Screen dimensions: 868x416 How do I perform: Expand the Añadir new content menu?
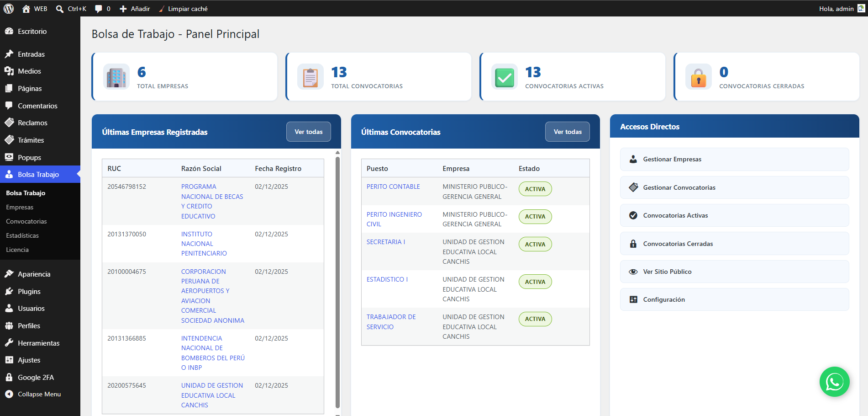(135, 9)
